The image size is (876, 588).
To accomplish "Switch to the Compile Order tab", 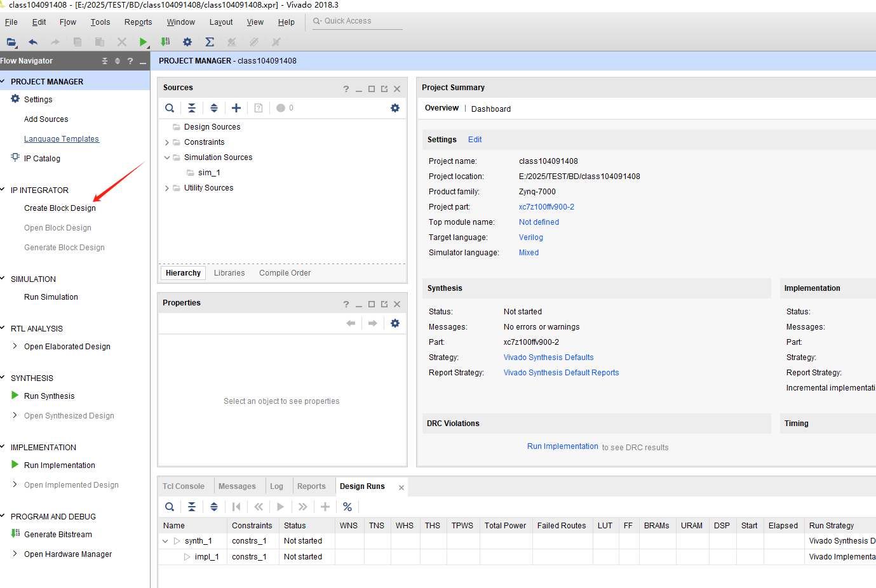I will point(285,273).
